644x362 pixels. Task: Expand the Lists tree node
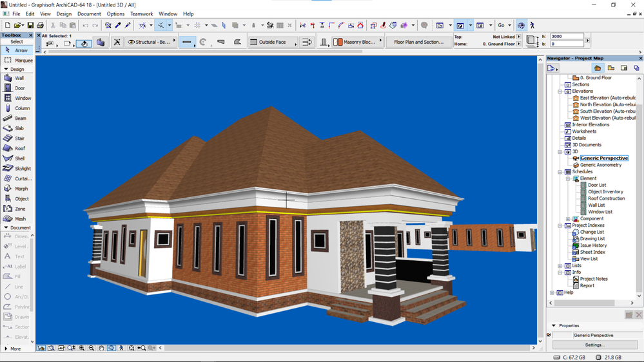click(560, 266)
